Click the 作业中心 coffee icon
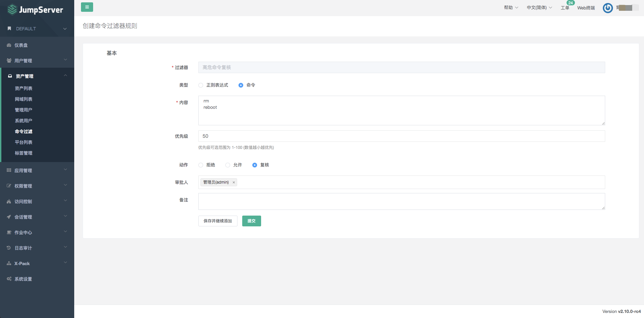The height and width of the screenshot is (318, 644). 9,232
